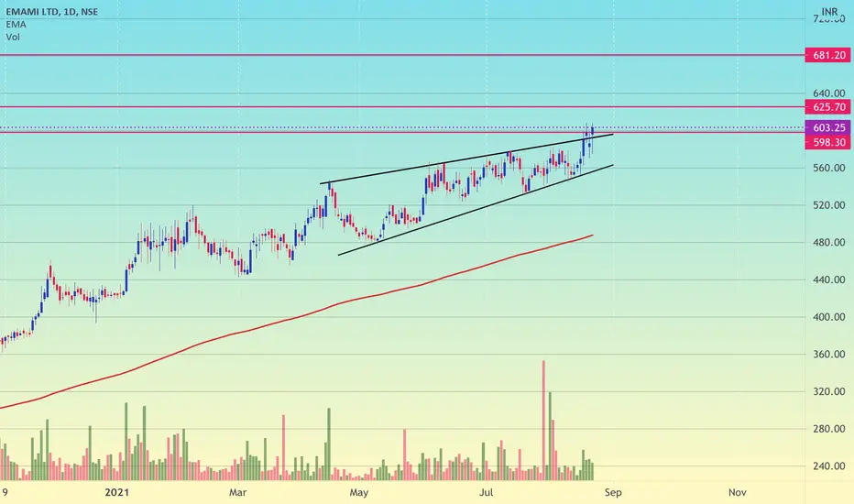The image size is (854, 504).
Task: Click the 440.00 axis price value
Action: [829, 279]
